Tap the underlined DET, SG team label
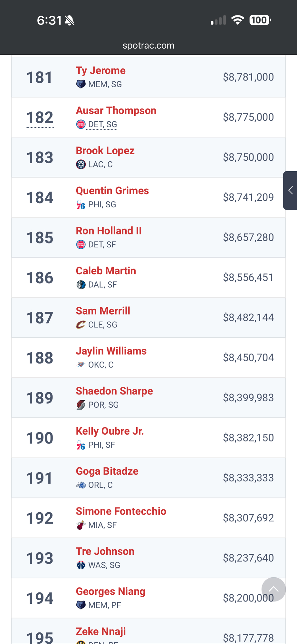 click(x=102, y=124)
